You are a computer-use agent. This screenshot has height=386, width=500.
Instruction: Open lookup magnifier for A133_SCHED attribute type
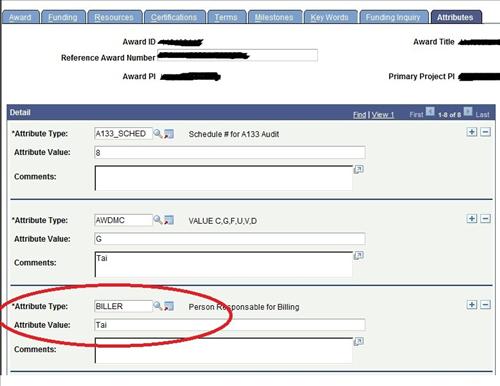click(158, 134)
